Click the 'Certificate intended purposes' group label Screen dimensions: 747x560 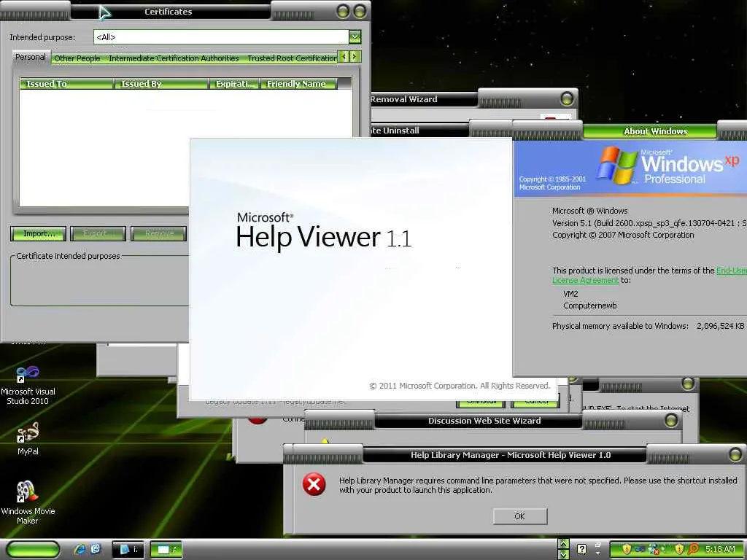pos(68,256)
